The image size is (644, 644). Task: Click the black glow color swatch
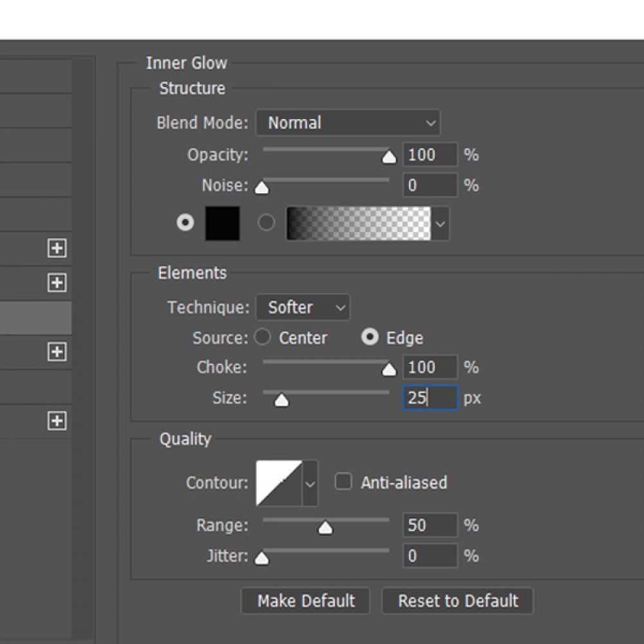tap(222, 222)
